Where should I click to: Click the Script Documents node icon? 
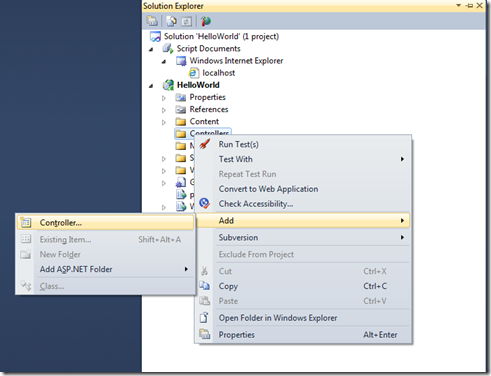click(168, 49)
